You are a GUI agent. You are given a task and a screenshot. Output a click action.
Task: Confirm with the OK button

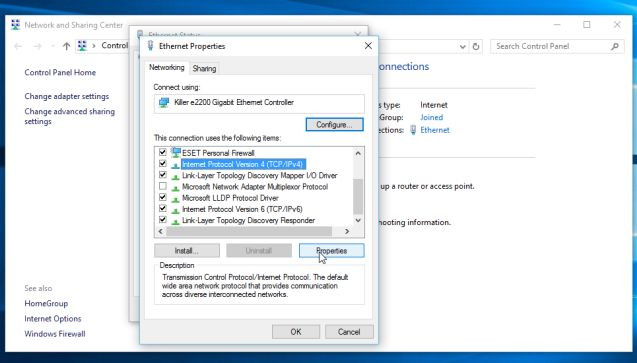point(296,332)
